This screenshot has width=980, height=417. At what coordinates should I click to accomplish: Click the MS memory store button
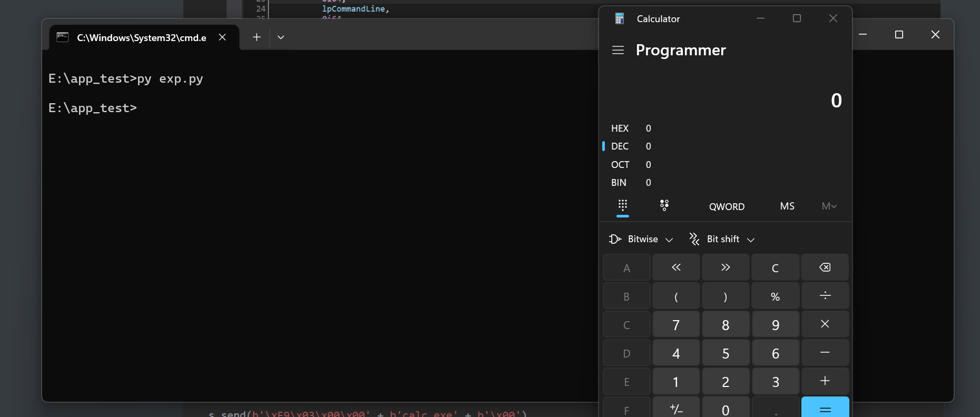[x=787, y=206]
